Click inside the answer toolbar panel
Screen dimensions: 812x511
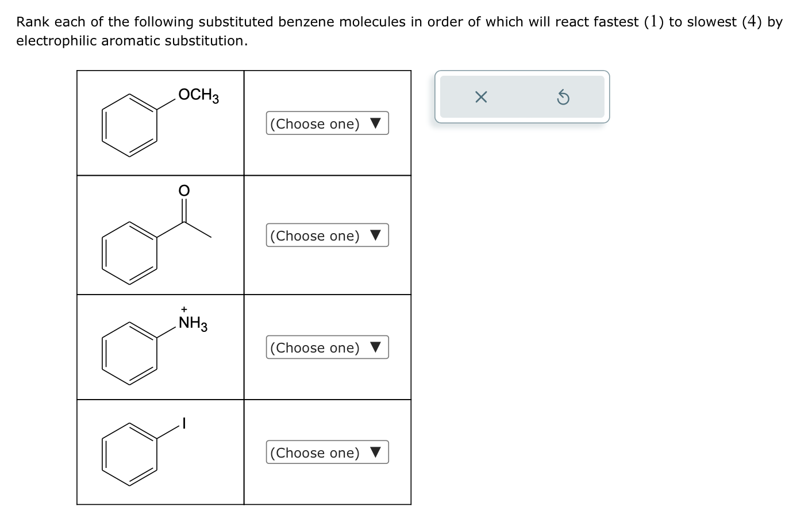click(522, 96)
